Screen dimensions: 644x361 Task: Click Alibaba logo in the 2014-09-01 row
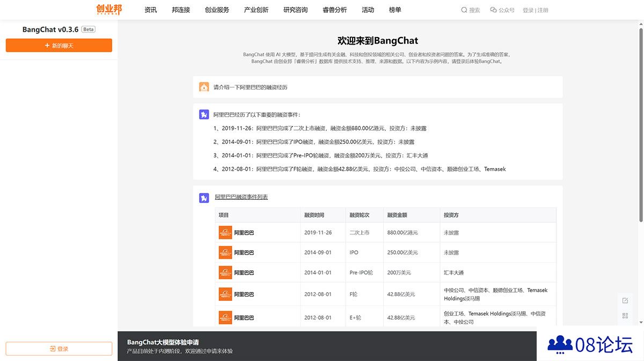pos(225,252)
